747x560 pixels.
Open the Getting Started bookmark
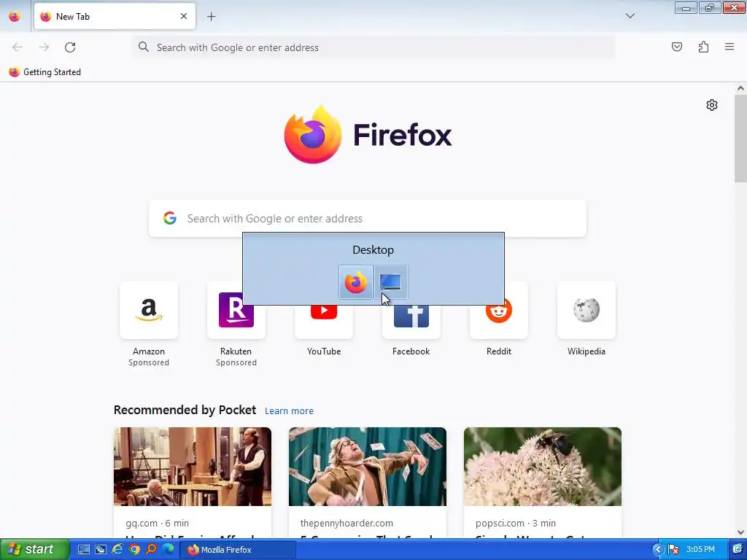[44, 72]
